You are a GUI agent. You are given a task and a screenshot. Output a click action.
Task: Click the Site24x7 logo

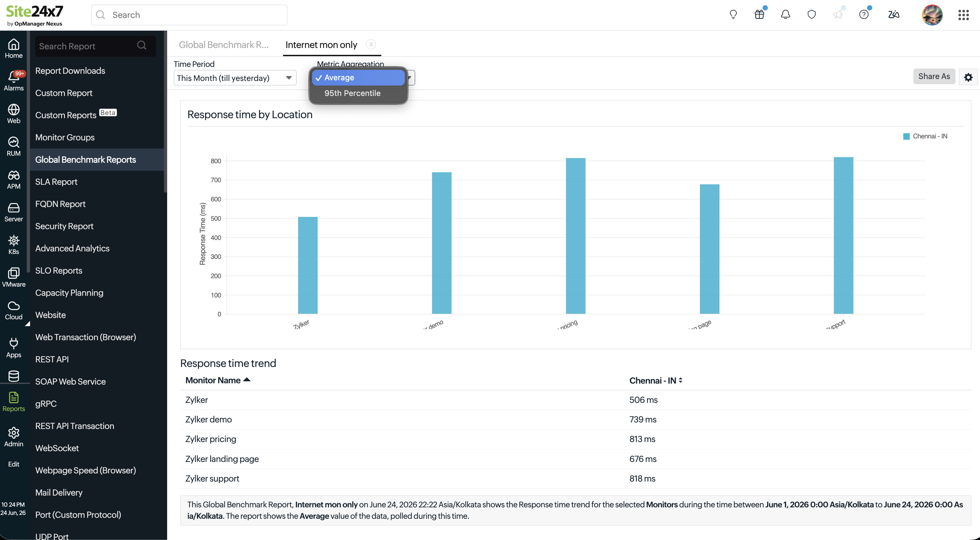(x=35, y=15)
